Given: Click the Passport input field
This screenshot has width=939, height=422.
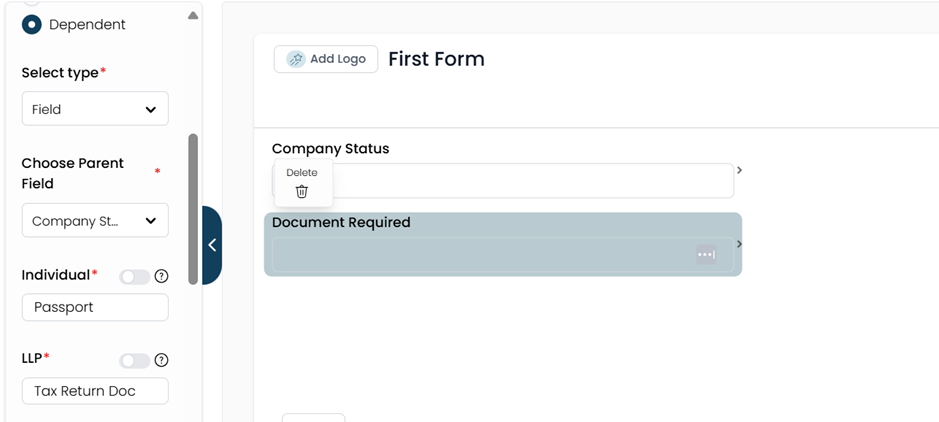Looking at the screenshot, I should tap(95, 307).
